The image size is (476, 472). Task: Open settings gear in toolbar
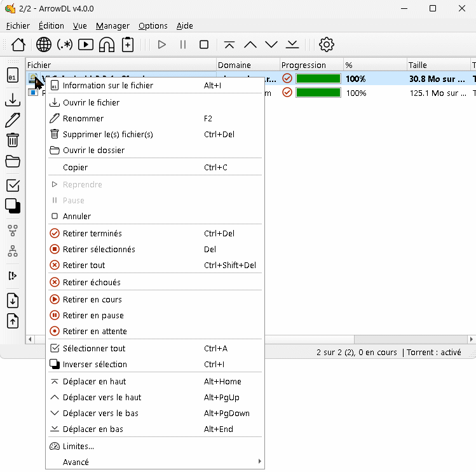click(327, 44)
